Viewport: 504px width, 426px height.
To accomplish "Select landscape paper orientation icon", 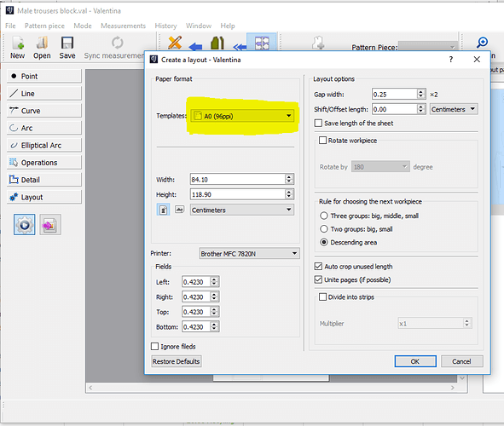I will point(179,210).
